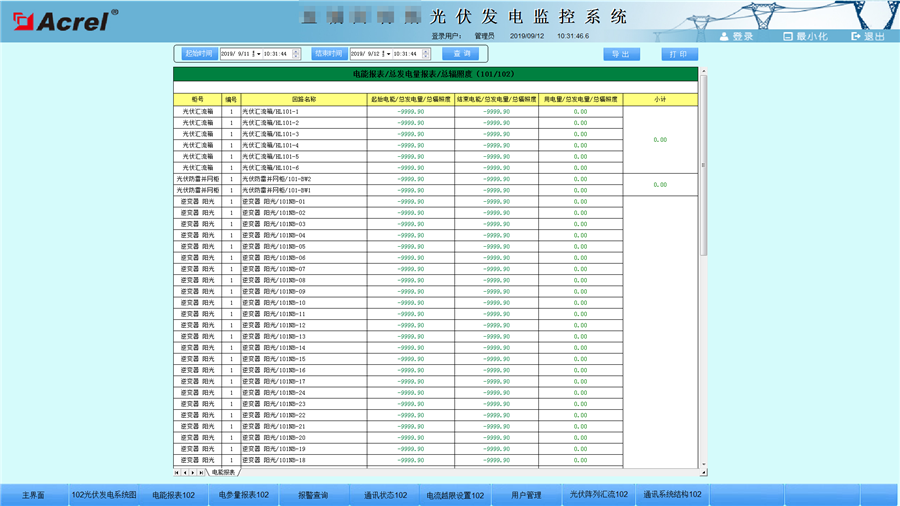The image size is (900, 506).
Task: Click the end time input field
Action: point(406,54)
